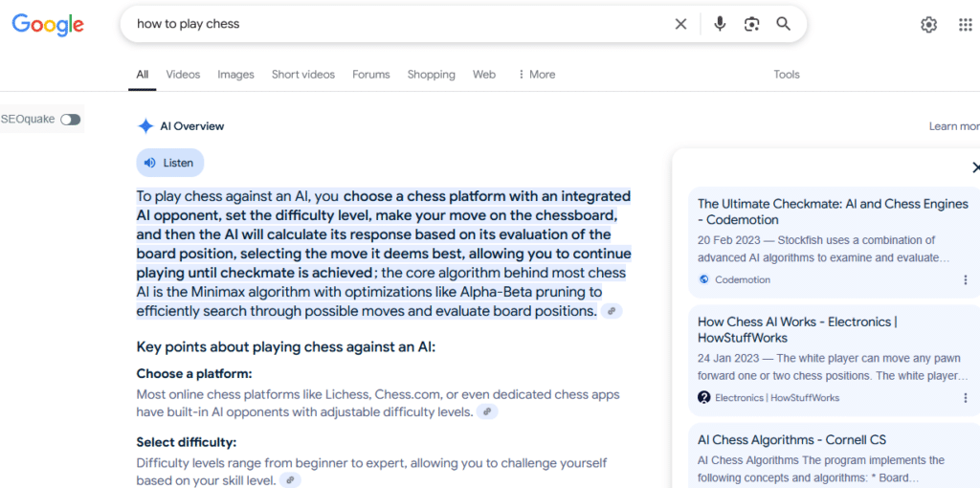Open options menu for HowStuffWorks result
The image size is (980, 488).
pyautogui.click(x=965, y=398)
